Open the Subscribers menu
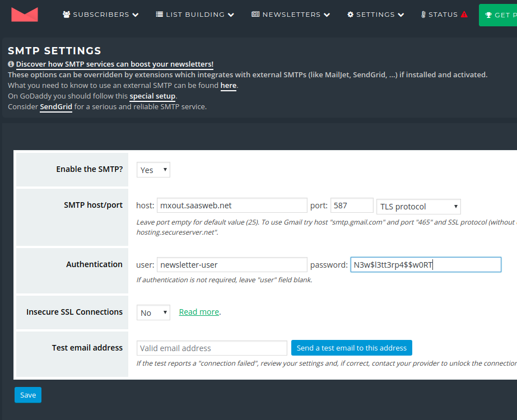Image resolution: width=517 pixels, height=420 pixels. pos(101,15)
